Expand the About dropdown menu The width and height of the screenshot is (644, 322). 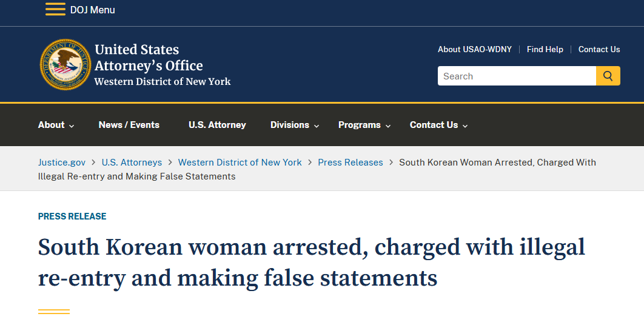click(56, 125)
